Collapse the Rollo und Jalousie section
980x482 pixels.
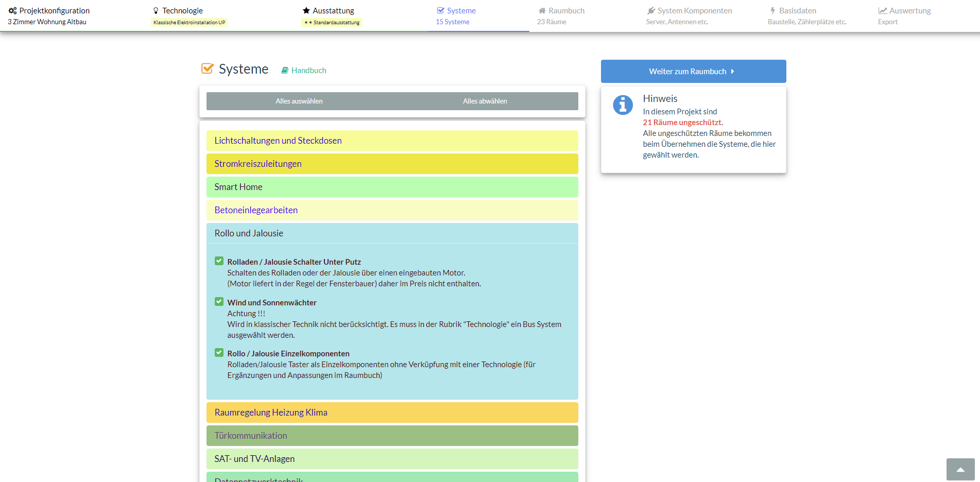tap(249, 233)
